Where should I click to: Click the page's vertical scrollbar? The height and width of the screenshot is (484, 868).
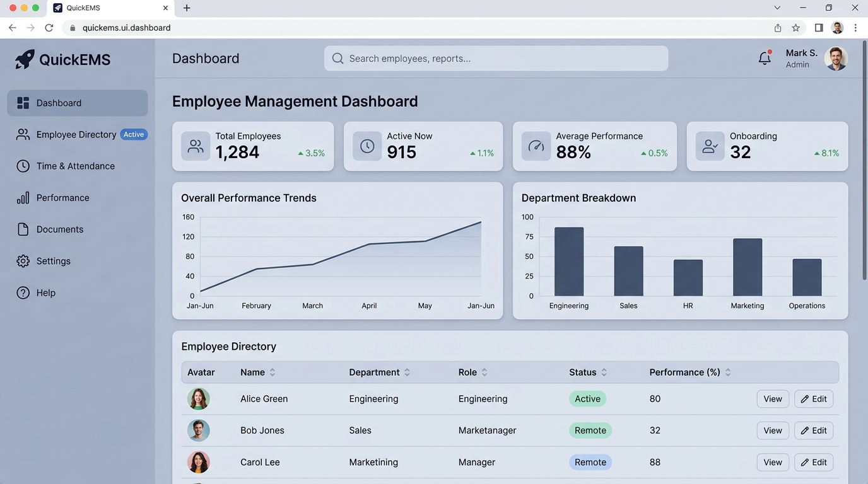864,159
